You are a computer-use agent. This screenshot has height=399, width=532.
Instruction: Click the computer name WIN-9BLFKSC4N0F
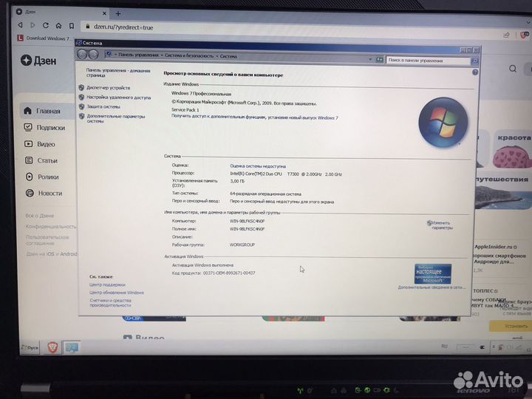[247, 221]
